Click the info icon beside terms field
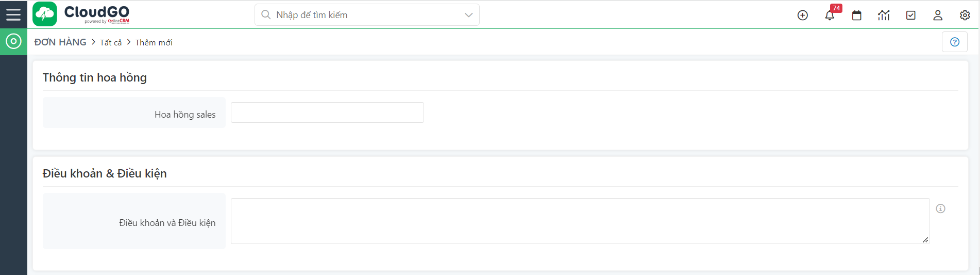 pyautogui.click(x=940, y=208)
